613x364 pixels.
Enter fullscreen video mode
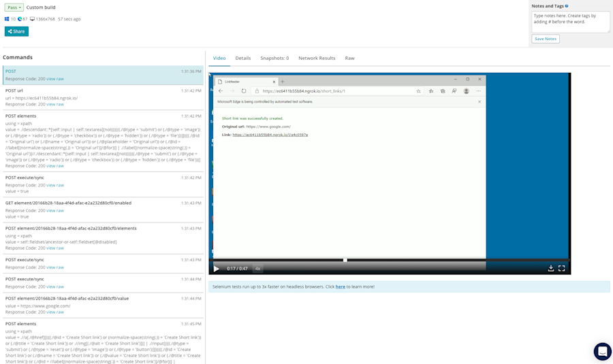pyautogui.click(x=562, y=268)
